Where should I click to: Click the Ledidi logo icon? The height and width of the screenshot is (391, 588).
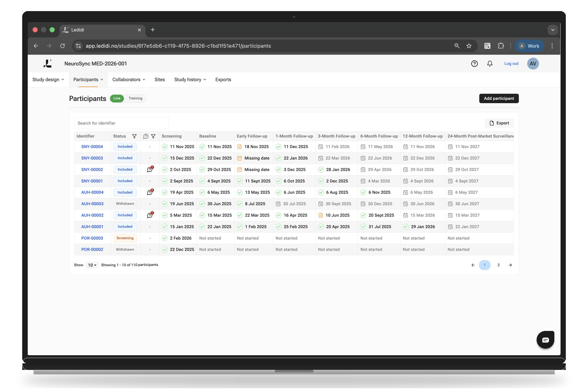(x=48, y=64)
